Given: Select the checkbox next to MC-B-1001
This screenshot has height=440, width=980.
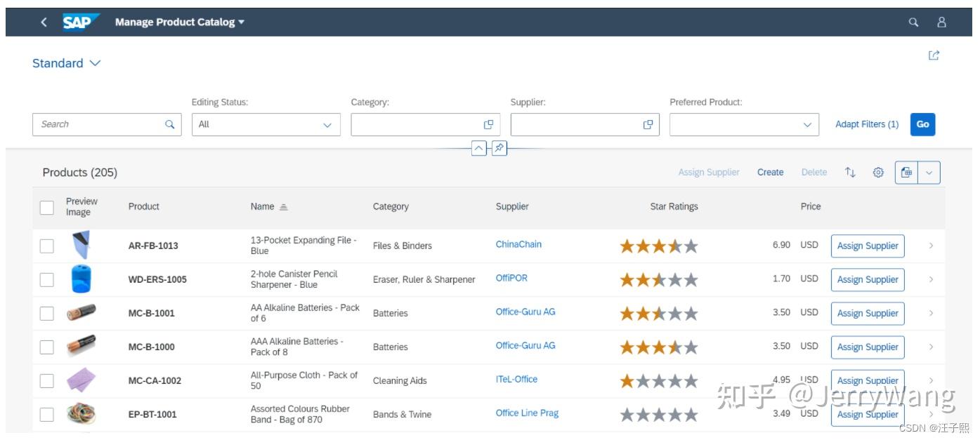Looking at the screenshot, I should tap(46, 313).
